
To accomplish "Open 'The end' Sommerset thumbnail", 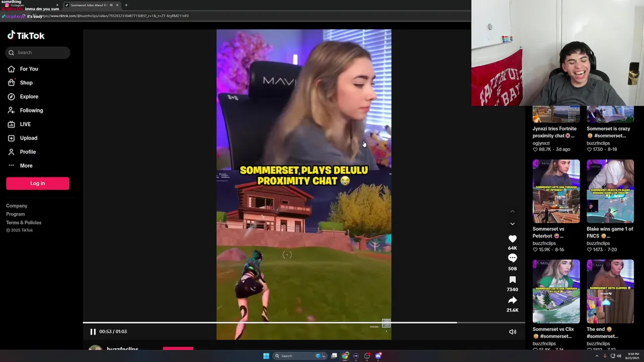I will tap(610, 291).
